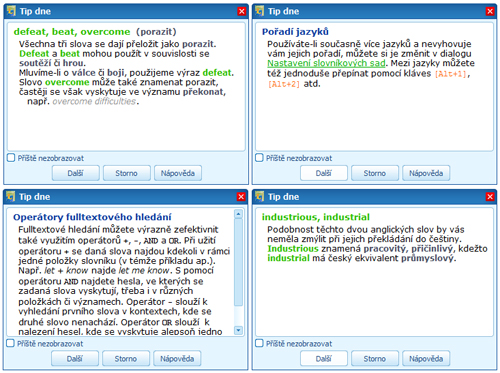Click Další in the industrious, industrial dialog
The image size is (500, 373).
324,359
